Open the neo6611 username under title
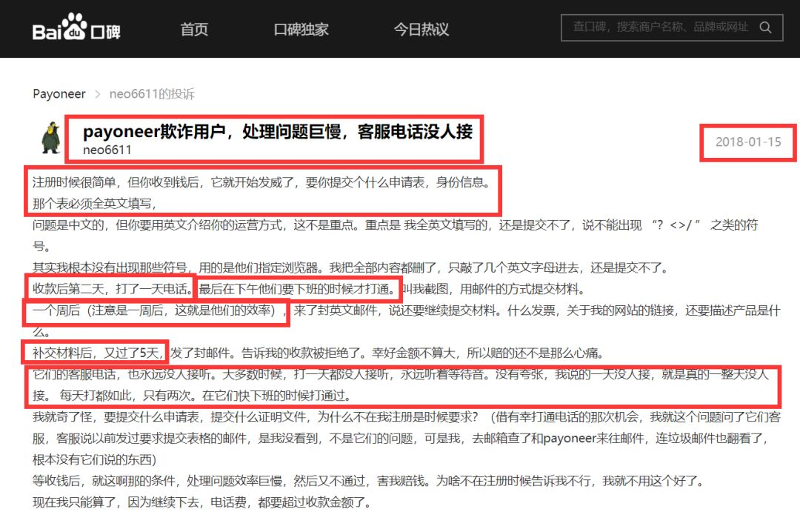Viewport: 800px width, 532px height. click(x=107, y=150)
